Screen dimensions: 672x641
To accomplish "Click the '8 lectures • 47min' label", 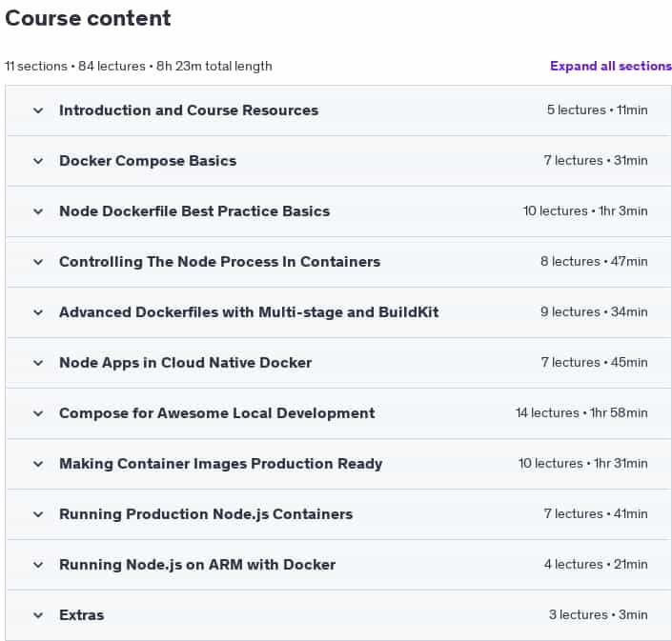I will pyautogui.click(x=594, y=262).
